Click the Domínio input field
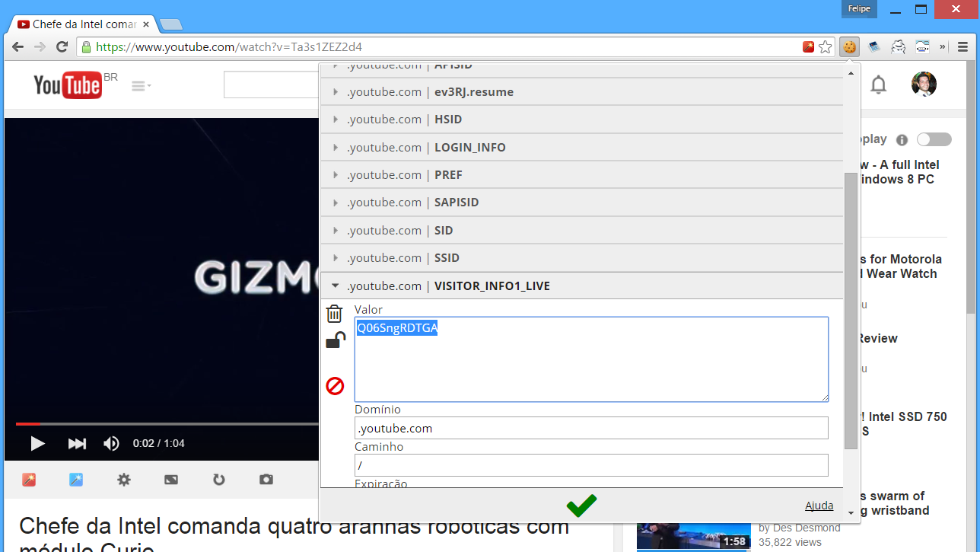The width and height of the screenshot is (980, 552). point(591,428)
